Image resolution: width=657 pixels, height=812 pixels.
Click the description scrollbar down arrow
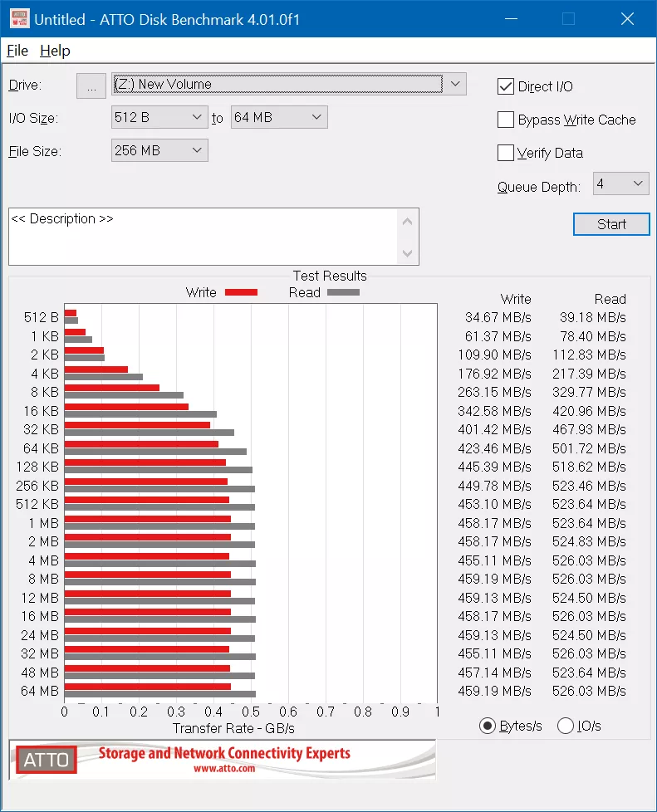[407, 252]
